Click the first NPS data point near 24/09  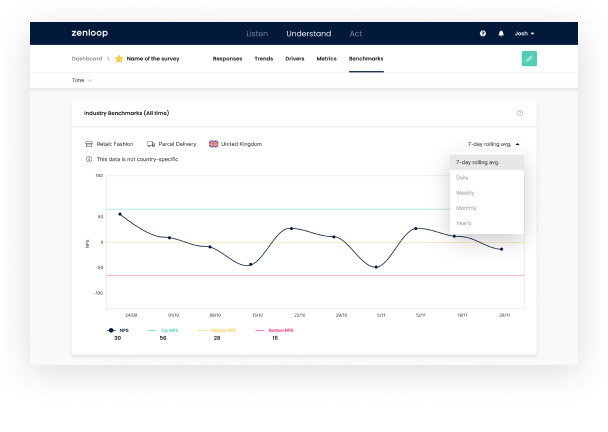pos(120,214)
